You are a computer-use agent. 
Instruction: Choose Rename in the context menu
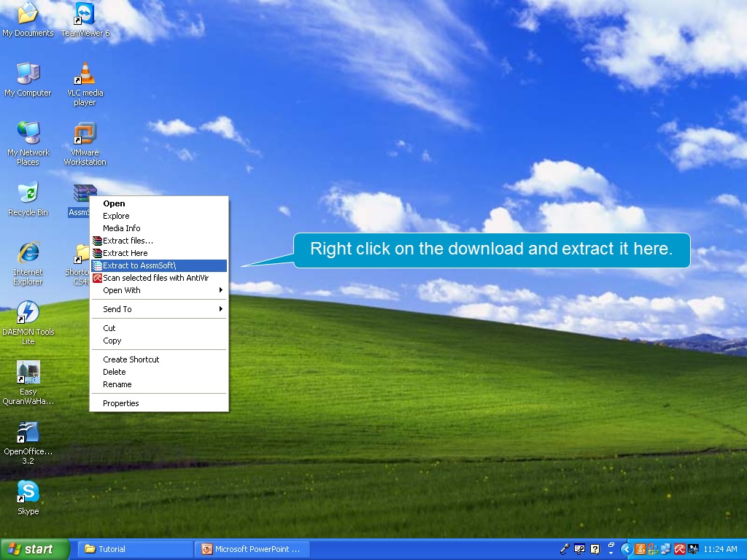click(159, 384)
